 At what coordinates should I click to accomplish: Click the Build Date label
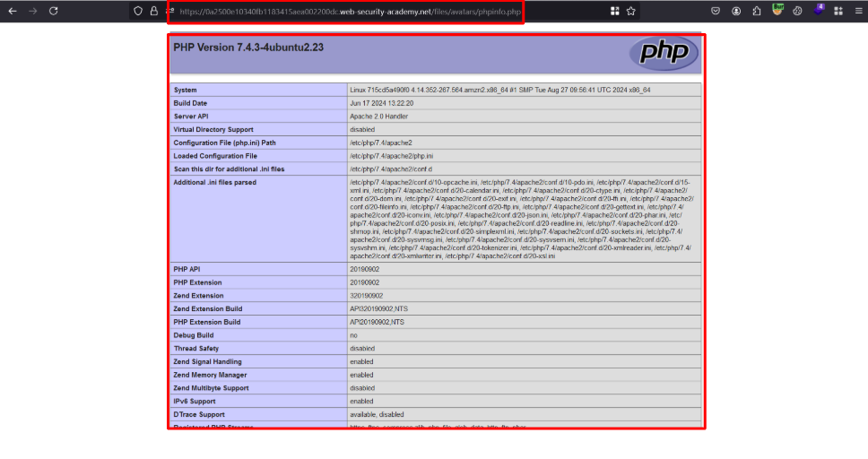pyautogui.click(x=190, y=103)
